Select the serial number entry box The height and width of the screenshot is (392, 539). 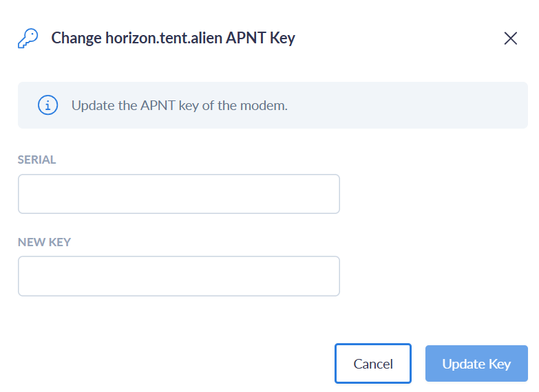click(x=178, y=194)
